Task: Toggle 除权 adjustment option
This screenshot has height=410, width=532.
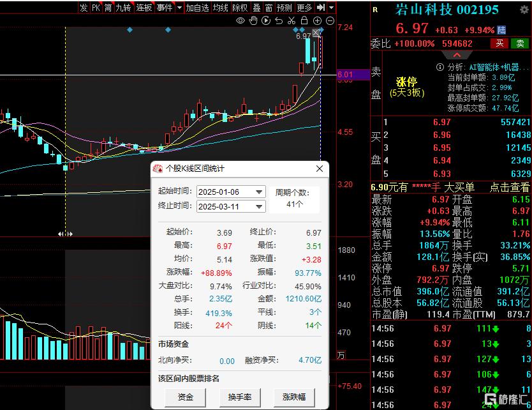Action: tap(240, 8)
